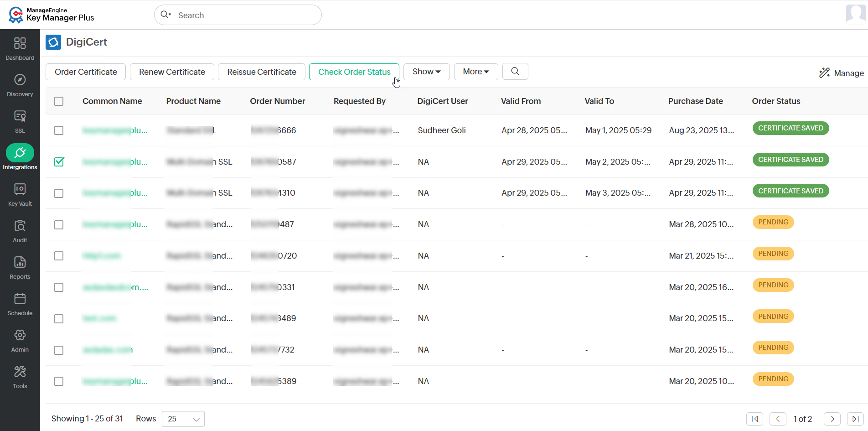Check the row with order ending 4310
The height and width of the screenshot is (431, 868).
pos(59,193)
